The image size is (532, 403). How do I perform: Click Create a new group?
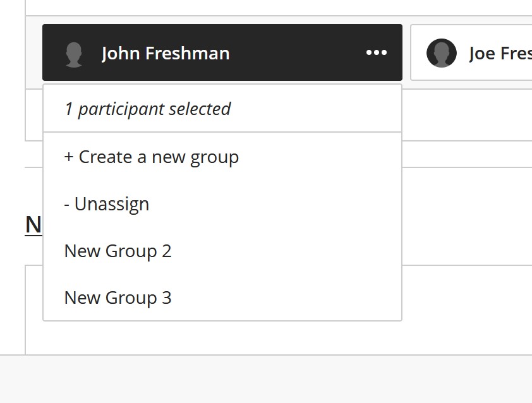151,157
